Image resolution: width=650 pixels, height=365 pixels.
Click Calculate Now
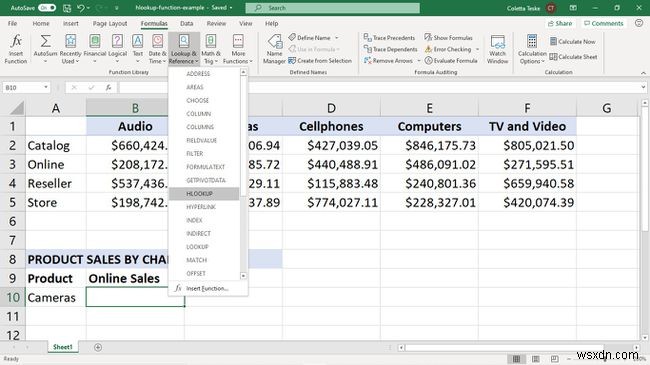point(572,41)
